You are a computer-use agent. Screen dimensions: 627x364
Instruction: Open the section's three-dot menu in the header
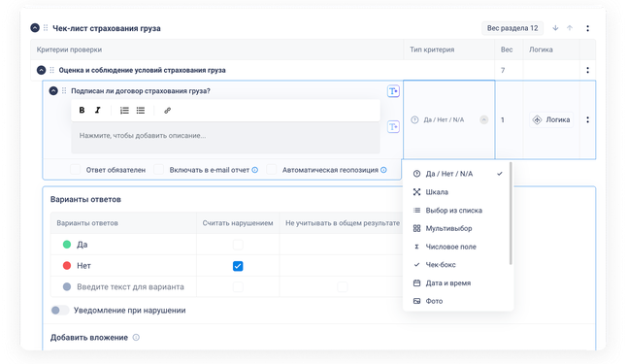point(587,28)
